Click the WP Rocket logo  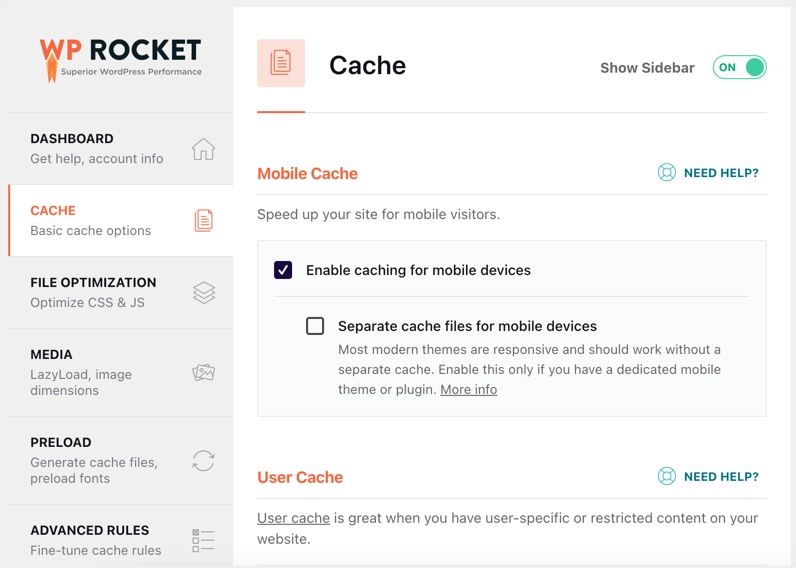[x=120, y=58]
